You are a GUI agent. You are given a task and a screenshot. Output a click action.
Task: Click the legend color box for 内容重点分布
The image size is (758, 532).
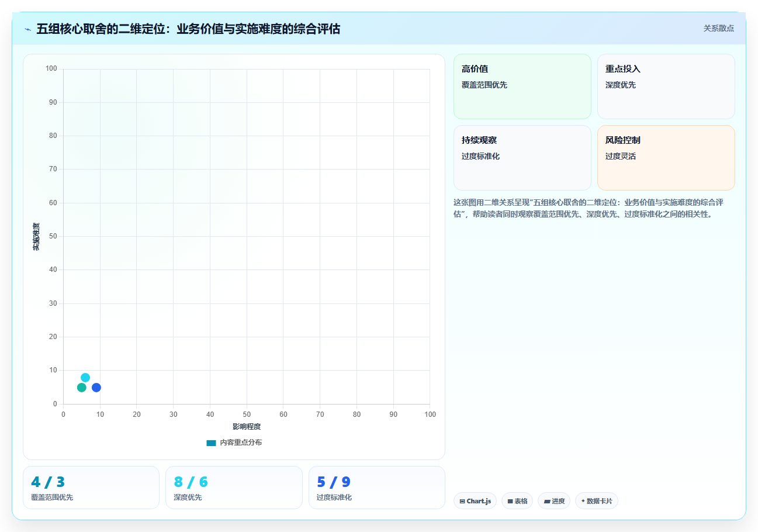click(x=211, y=443)
